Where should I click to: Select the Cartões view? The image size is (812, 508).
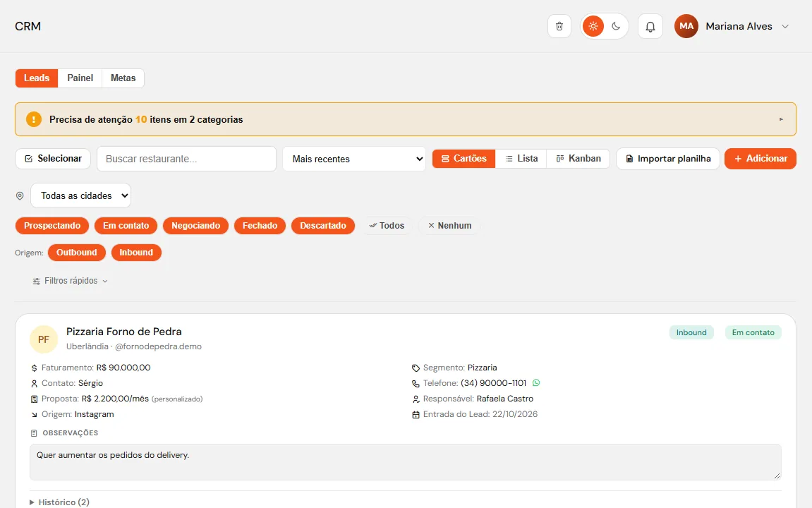(464, 159)
